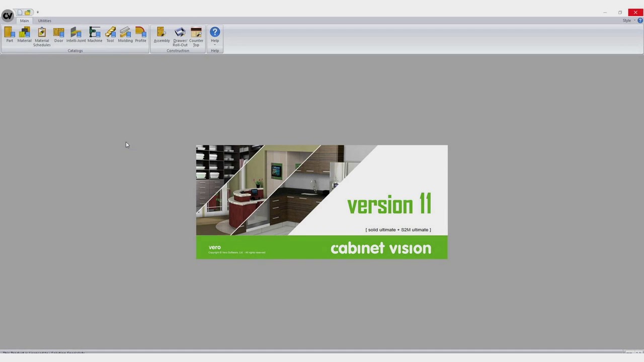Open the Machine catalog
Screen dimensions: 644x362
pos(95,35)
